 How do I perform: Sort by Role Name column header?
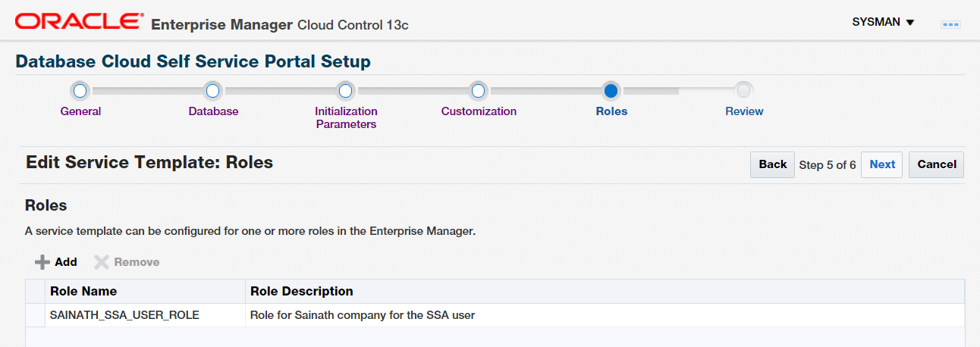coord(146,291)
